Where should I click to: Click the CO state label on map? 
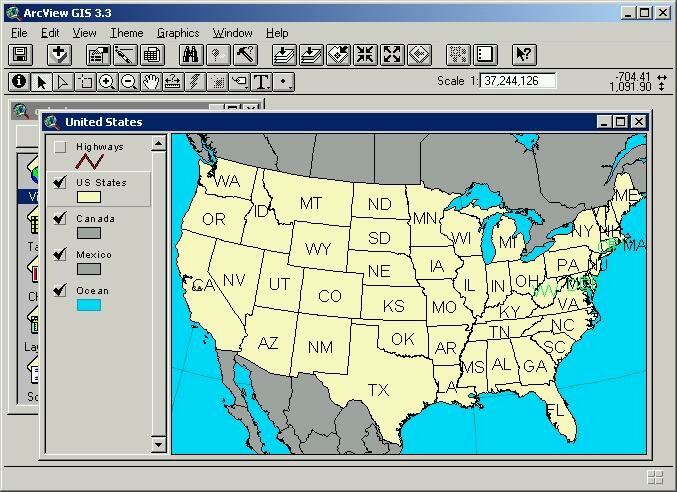point(330,296)
